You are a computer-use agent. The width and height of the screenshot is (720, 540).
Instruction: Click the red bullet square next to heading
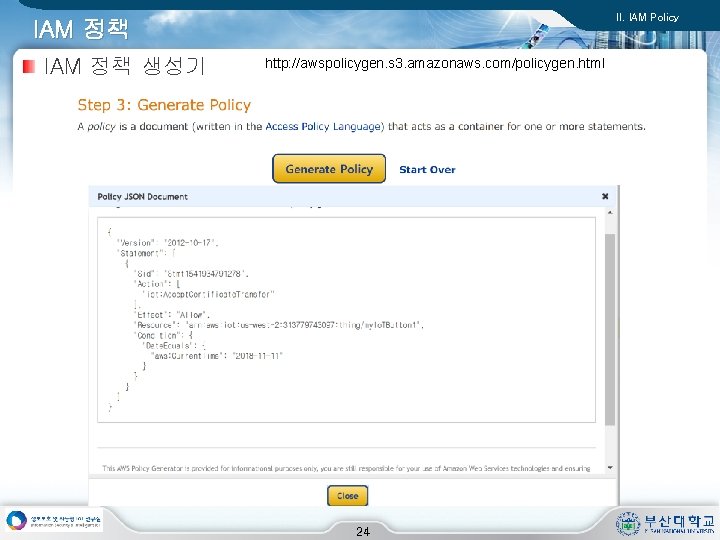[29, 67]
